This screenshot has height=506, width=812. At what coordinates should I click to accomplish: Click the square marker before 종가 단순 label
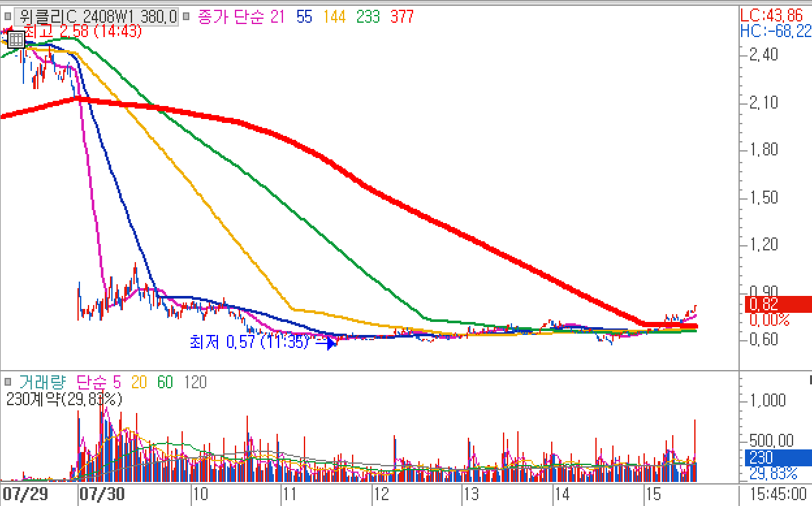tap(186, 17)
